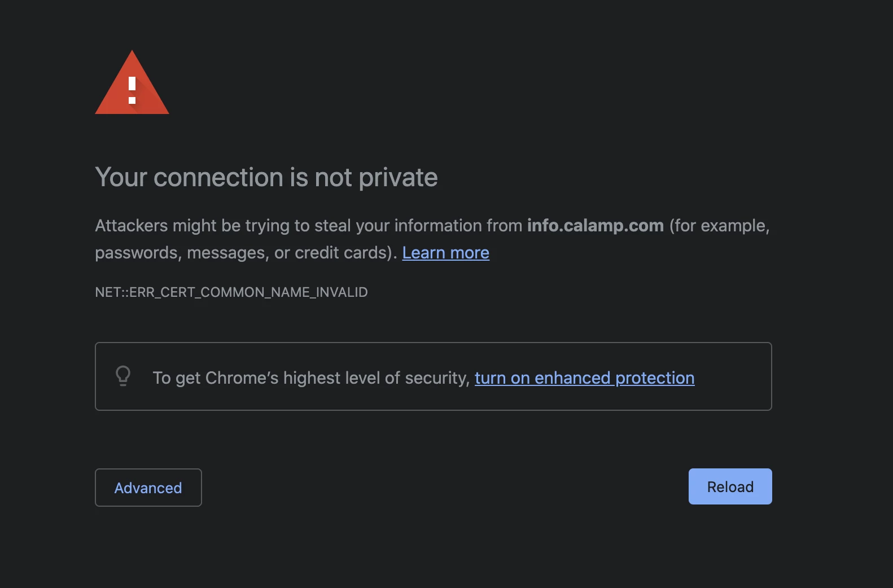Viewport: 893px width, 588px height.
Task: Click the enhanced protection tip box border
Action: (x=434, y=343)
